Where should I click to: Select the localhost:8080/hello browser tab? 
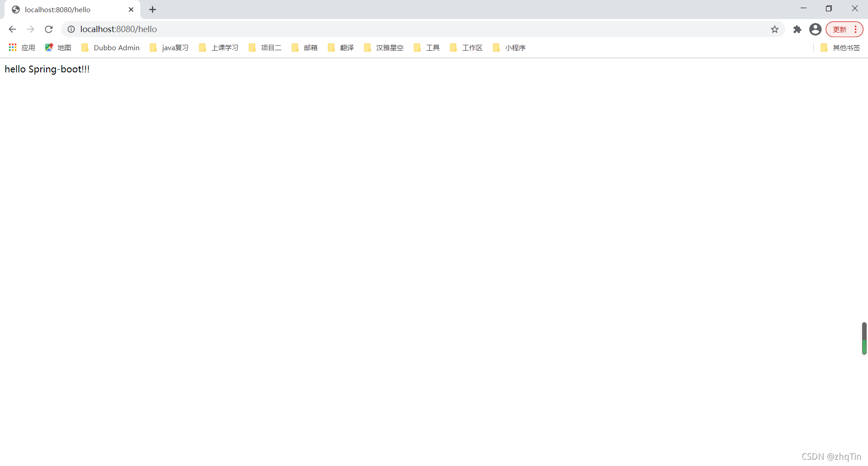click(x=59, y=9)
